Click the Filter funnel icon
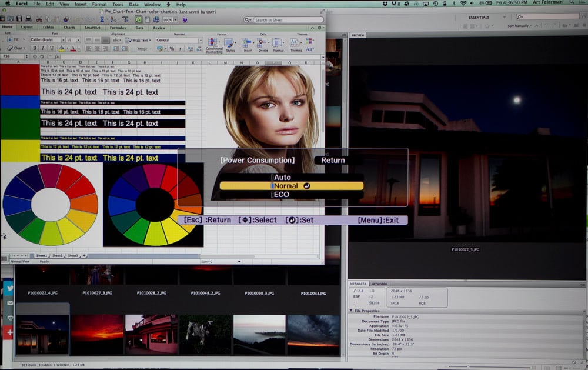Screen dimensions: 588x370 point(125,19)
